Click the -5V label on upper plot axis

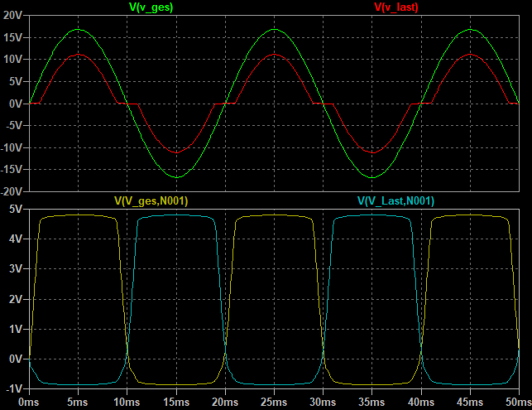[13, 125]
